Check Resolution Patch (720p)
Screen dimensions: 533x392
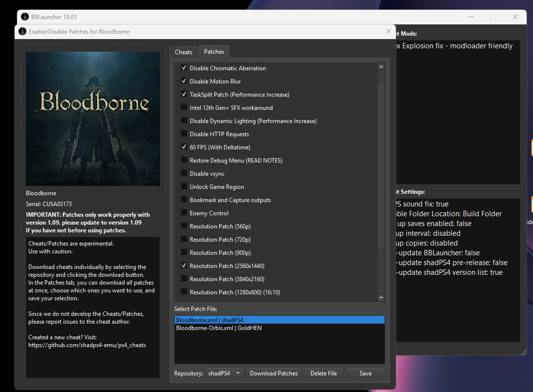[x=184, y=239]
